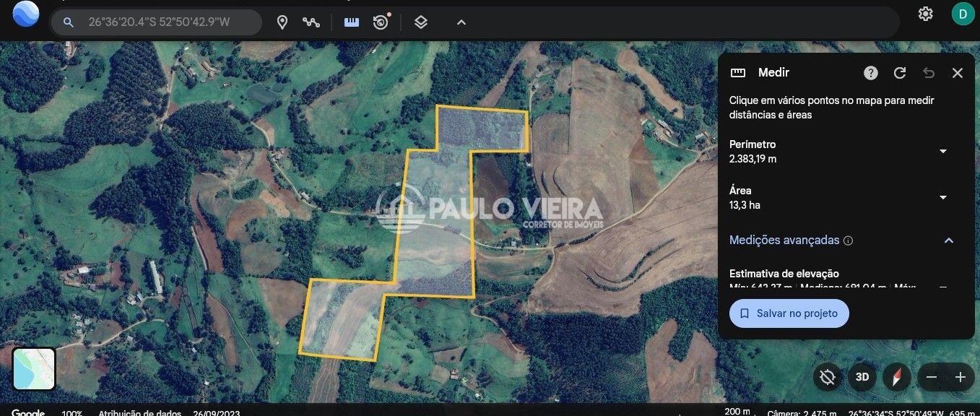Select the draw path or polygon tool
980x416 pixels.
click(x=311, y=22)
